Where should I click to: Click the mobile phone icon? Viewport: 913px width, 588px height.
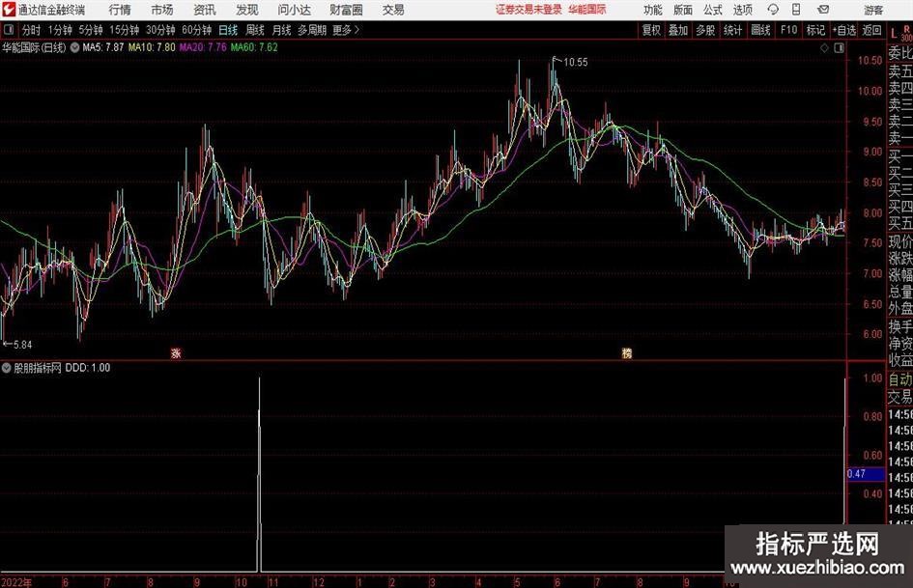click(796, 10)
